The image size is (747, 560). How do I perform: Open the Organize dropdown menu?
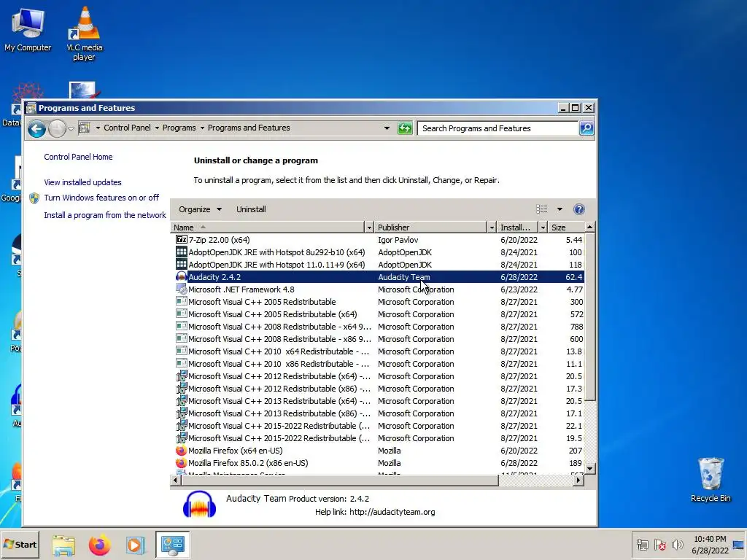coord(200,209)
